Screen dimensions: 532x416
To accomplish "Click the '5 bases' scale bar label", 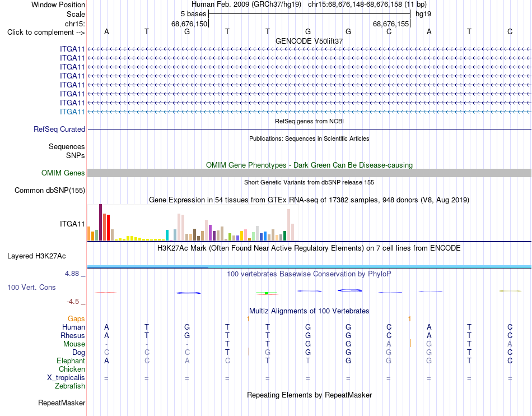I will click(x=193, y=14).
